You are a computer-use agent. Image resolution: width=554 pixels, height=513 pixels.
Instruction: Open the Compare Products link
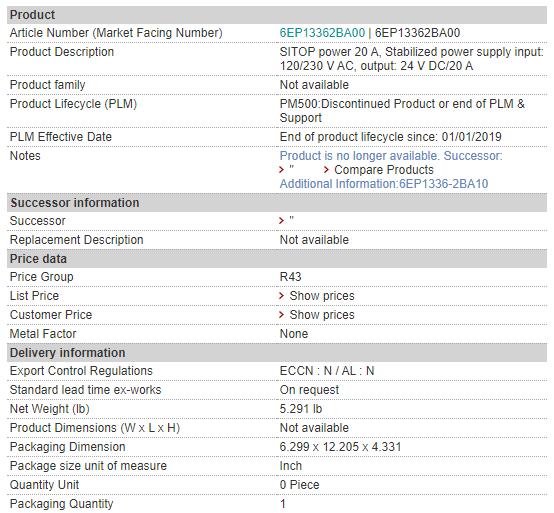[x=384, y=170]
